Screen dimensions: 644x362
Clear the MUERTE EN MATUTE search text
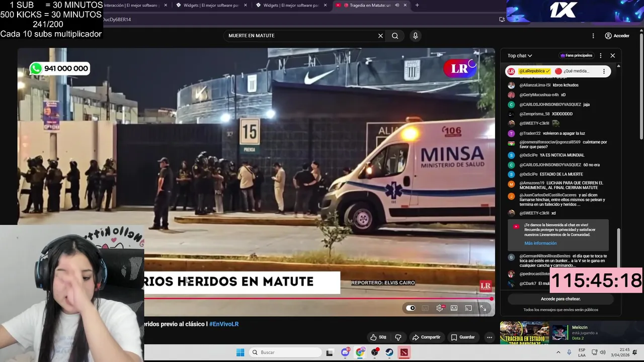(x=380, y=36)
